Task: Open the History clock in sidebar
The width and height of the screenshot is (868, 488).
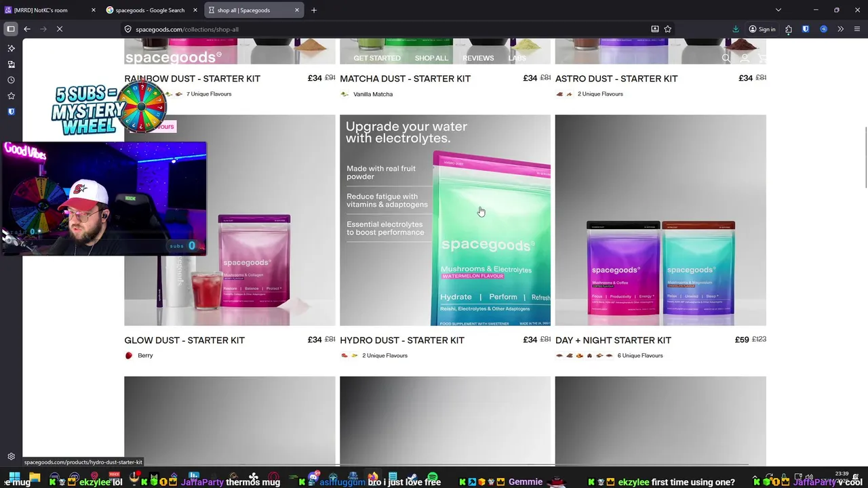Action: click(11, 80)
